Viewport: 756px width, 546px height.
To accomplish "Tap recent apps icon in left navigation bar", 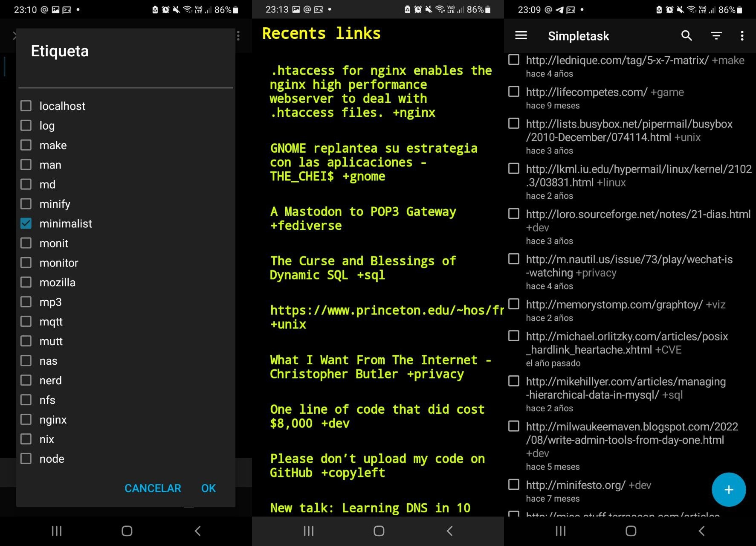I will [57, 531].
